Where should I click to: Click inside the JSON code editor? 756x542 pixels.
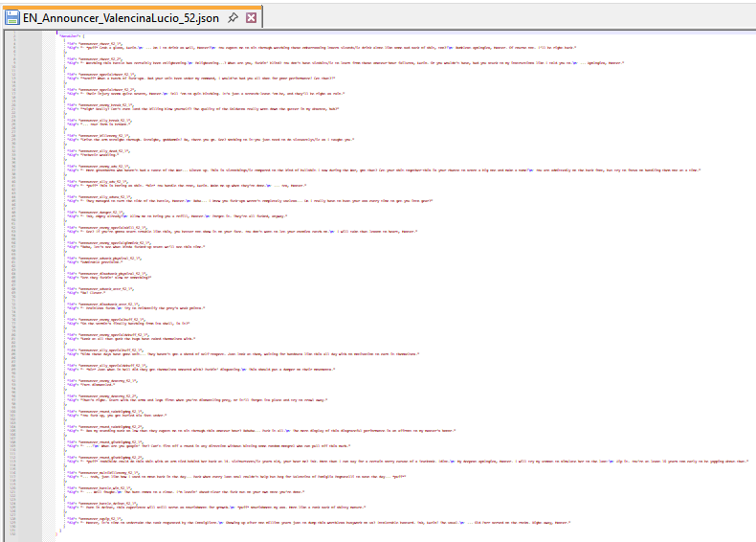coord(405,284)
